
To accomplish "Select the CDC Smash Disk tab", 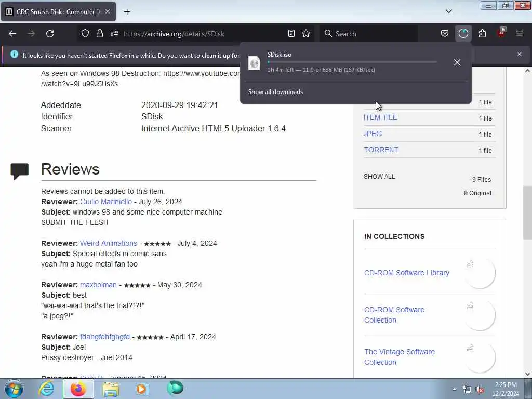I will point(58,11).
